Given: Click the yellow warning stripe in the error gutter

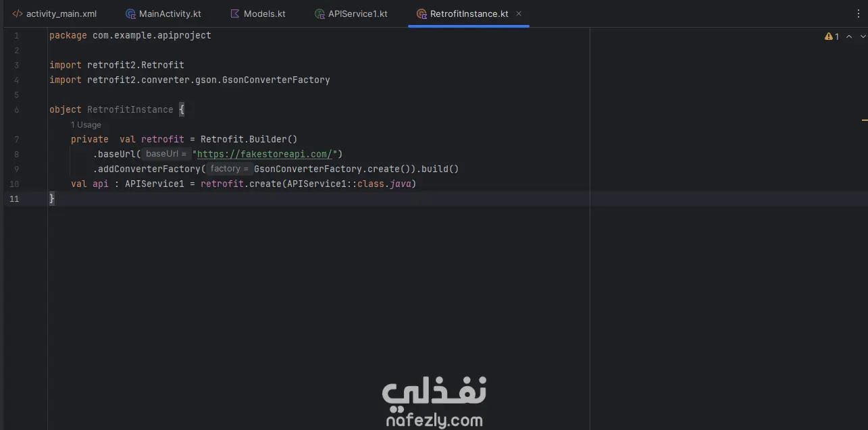Looking at the screenshot, I should 865,120.
